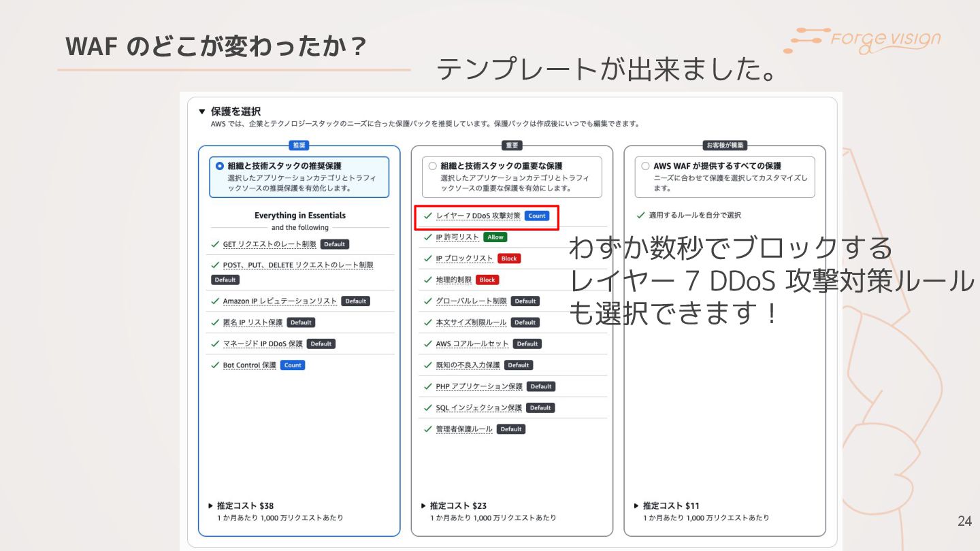The width and height of the screenshot is (980, 551).
Task: Click Count badge next to Bot Control 保護
Action: point(293,365)
